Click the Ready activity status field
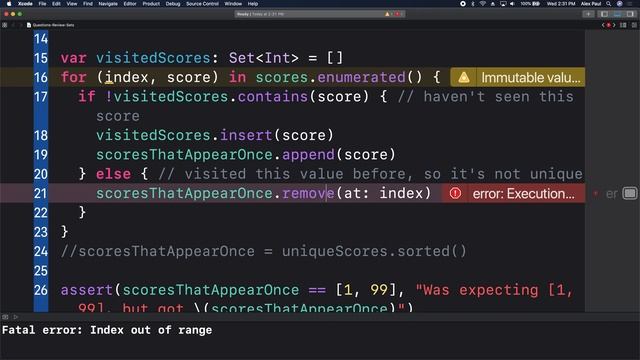The width and height of the screenshot is (640, 360). point(319,14)
